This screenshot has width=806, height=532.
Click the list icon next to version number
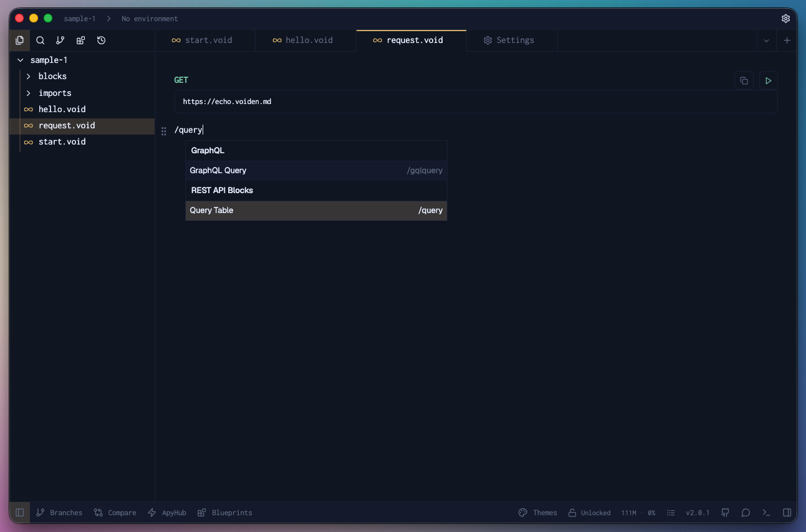click(x=671, y=513)
